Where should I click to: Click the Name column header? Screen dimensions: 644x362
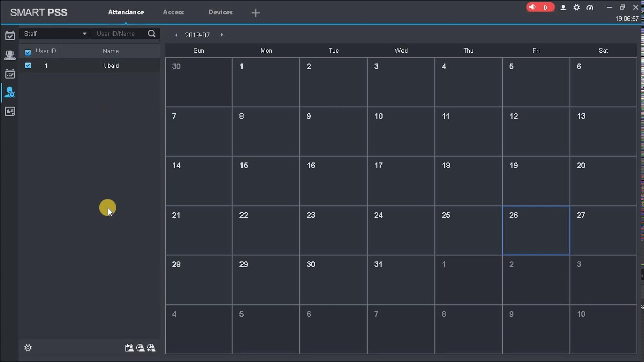pos(111,51)
